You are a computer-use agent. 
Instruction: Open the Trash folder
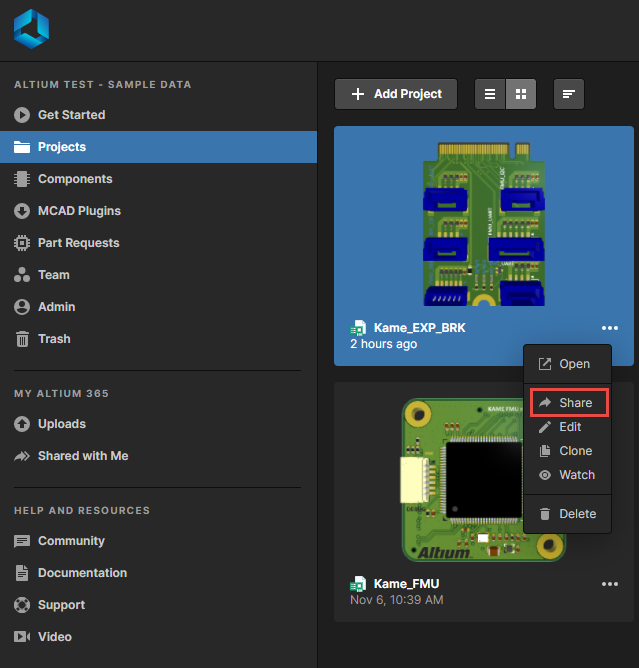158,339
